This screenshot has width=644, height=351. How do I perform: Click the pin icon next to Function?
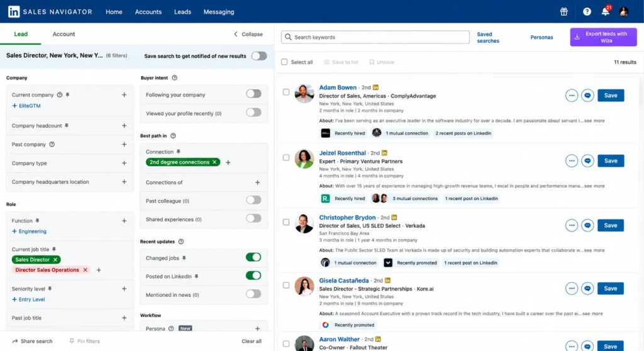pos(37,221)
